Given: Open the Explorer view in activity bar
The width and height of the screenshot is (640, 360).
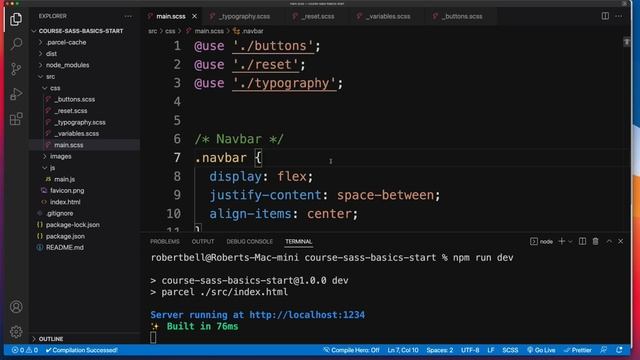Looking at the screenshot, I should point(16,19).
